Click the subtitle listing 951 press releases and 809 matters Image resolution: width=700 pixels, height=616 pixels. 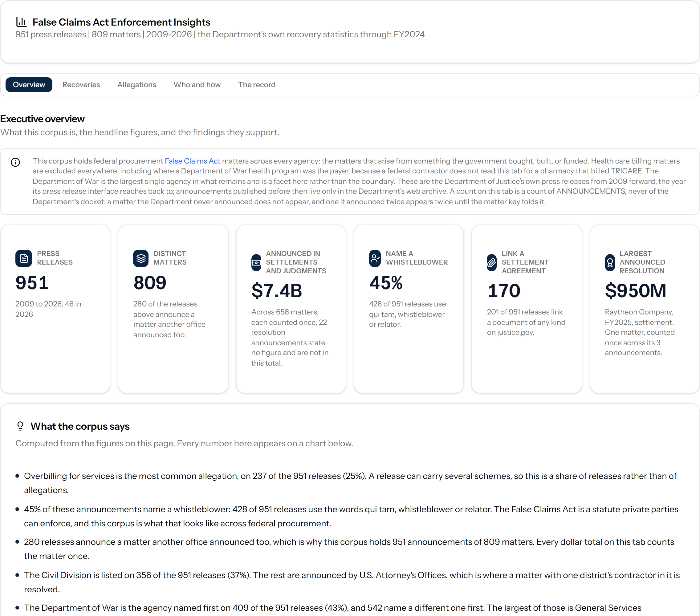pos(220,34)
